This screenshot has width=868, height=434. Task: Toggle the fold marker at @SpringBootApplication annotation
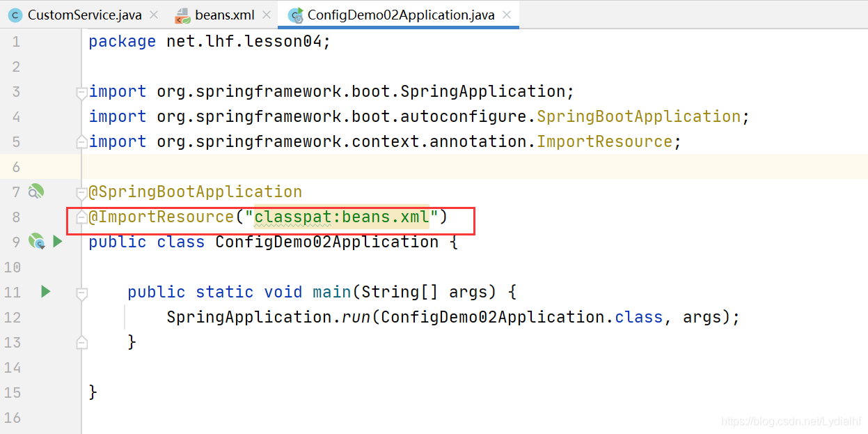(81, 192)
